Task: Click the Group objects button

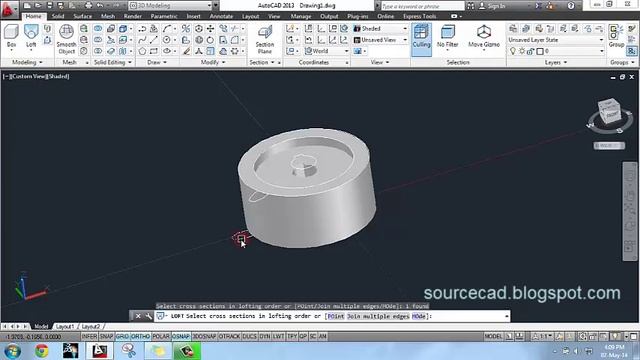Action: (x=616, y=36)
